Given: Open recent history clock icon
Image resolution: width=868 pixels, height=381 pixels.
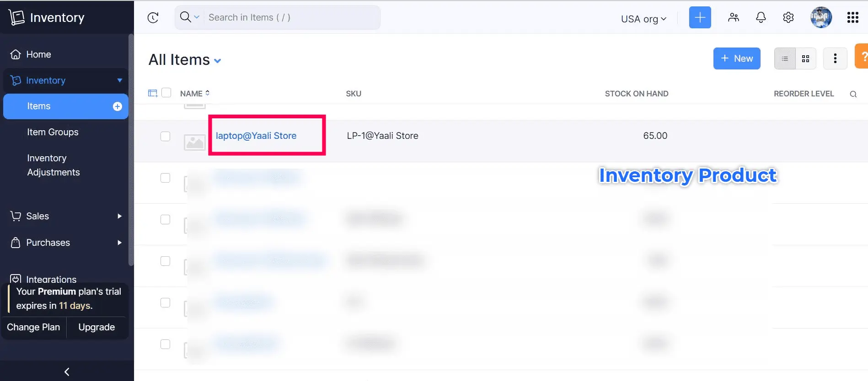Looking at the screenshot, I should click(153, 17).
